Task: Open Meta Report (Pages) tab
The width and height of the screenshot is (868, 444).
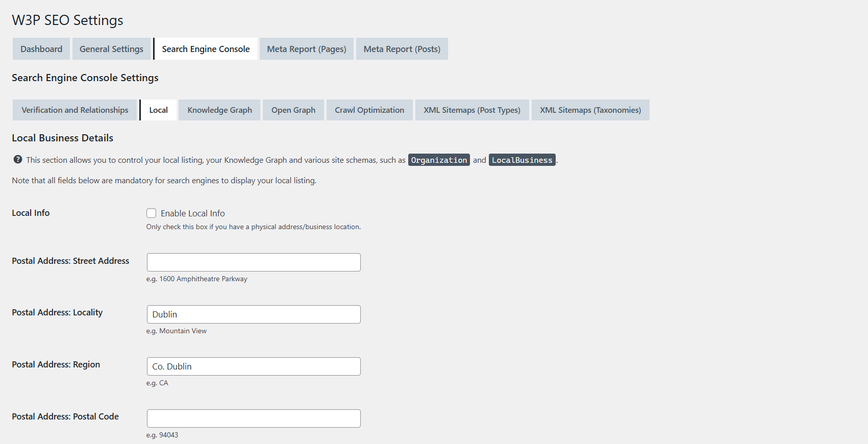Action: 306,49
